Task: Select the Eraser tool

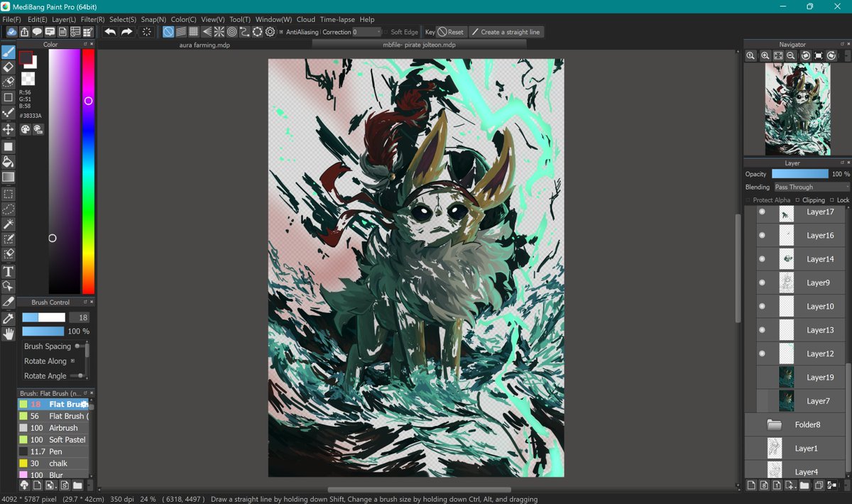Action: pos(9,67)
